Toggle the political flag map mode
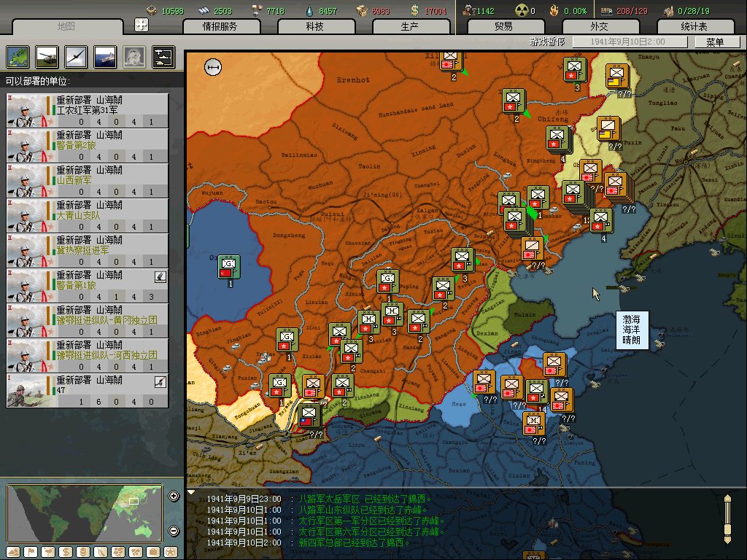Screen dimensions: 747x560 point(31,551)
